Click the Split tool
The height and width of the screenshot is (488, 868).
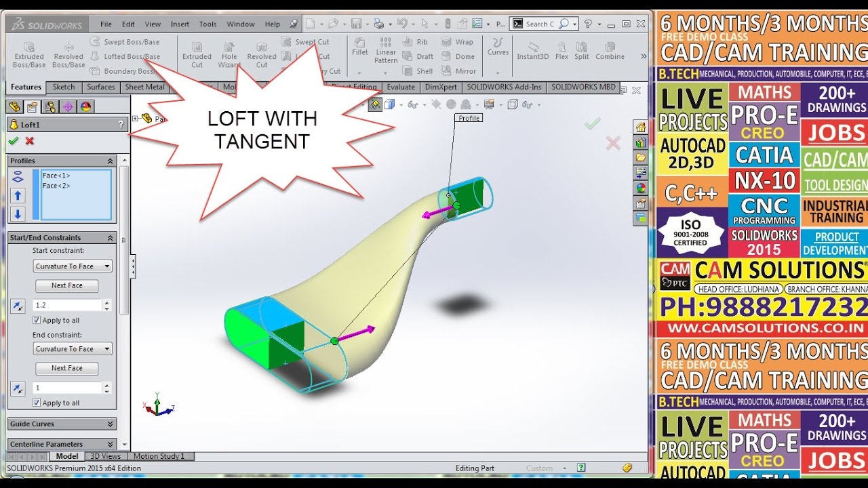coord(582,50)
